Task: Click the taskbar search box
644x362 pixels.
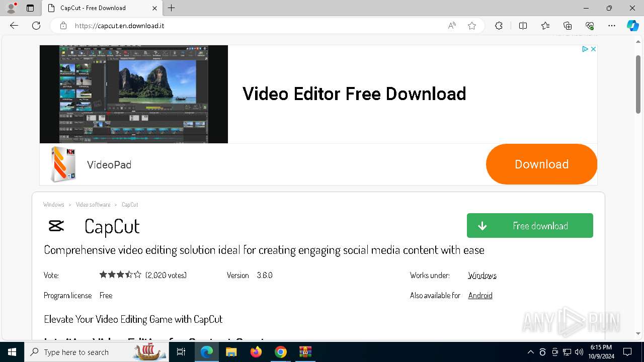Action: click(97, 352)
